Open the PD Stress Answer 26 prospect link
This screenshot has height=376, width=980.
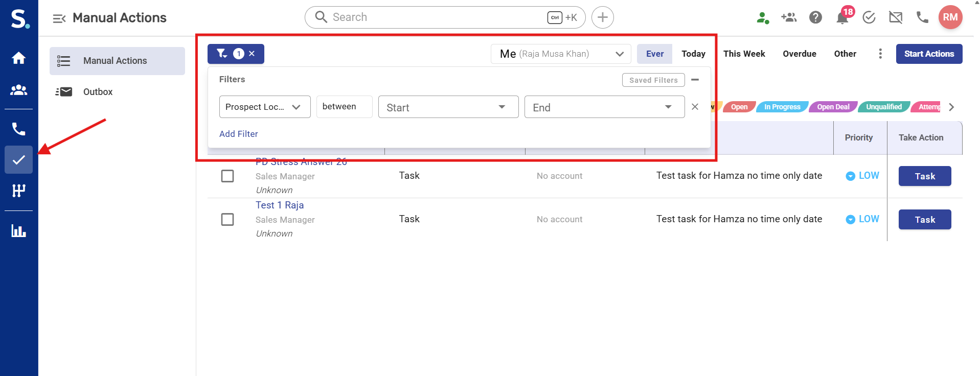pyautogui.click(x=301, y=161)
